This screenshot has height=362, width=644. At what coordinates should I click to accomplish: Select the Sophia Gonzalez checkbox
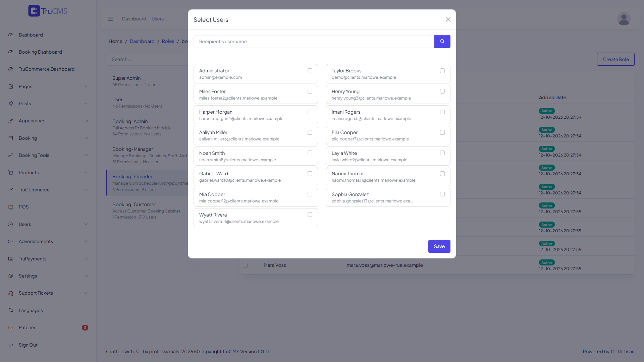point(442,194)
